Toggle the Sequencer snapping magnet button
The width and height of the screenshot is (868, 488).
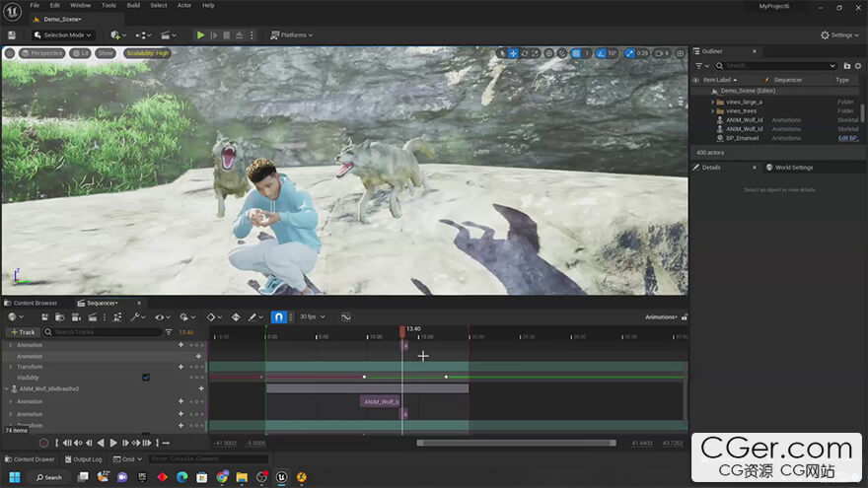(x=278, y=317)
